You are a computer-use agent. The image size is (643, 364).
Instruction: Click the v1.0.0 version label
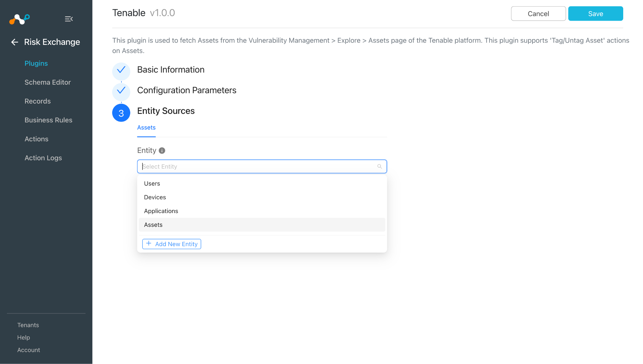click(162, 13)
